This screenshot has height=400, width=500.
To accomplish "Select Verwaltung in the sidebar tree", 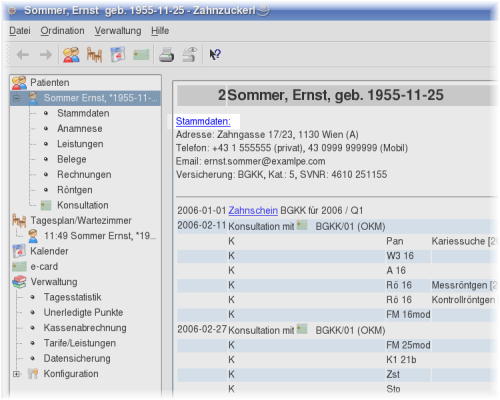I will point(54,282).
